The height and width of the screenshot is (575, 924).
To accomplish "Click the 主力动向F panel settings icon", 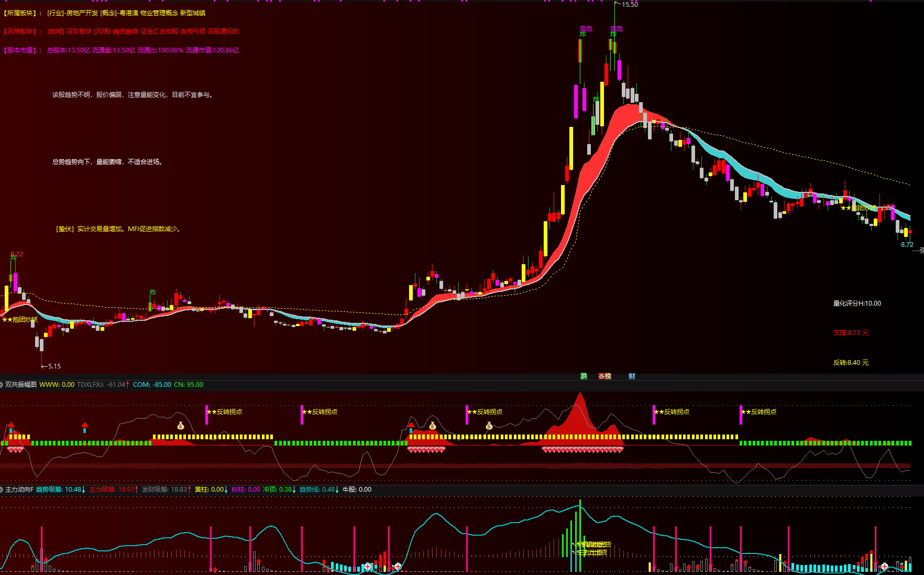I will click(2, 490).
